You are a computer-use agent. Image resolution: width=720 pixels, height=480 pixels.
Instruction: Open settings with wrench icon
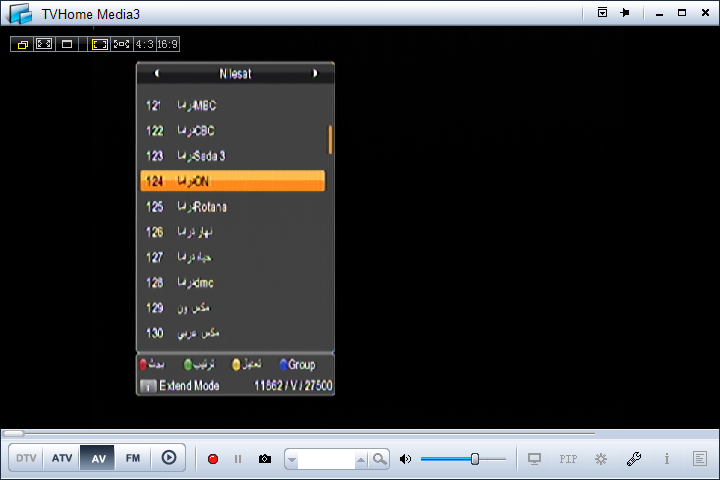634,458
